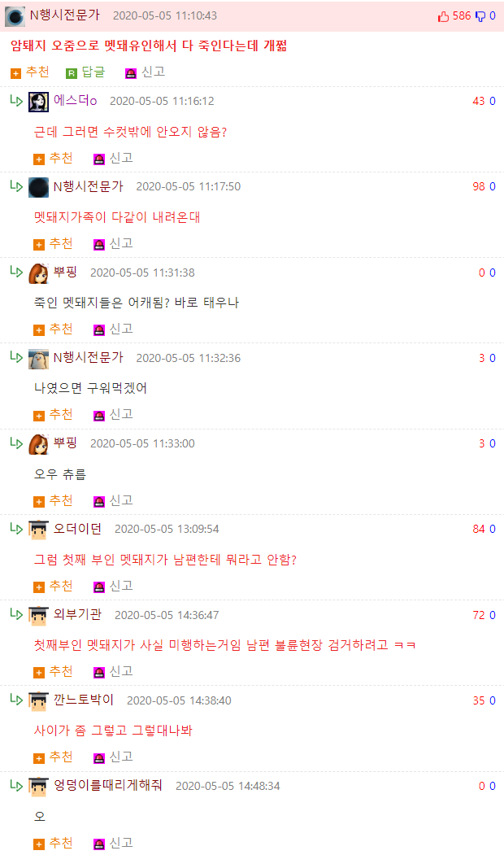The height and width of the screenshot is (855, 504).
Task: Click thumbs-up icon on top comment
Action: pyautogui.click(x=443, y=16)
